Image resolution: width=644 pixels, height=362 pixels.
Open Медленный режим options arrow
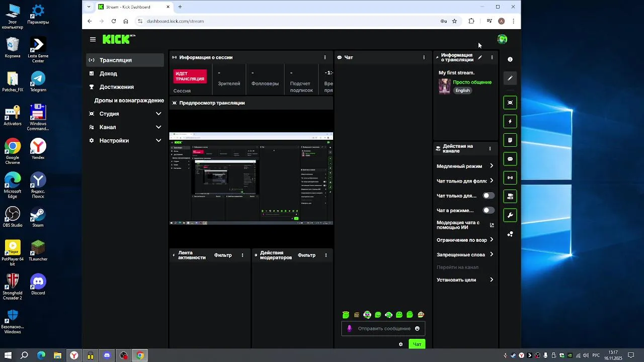tap(492, 166)
